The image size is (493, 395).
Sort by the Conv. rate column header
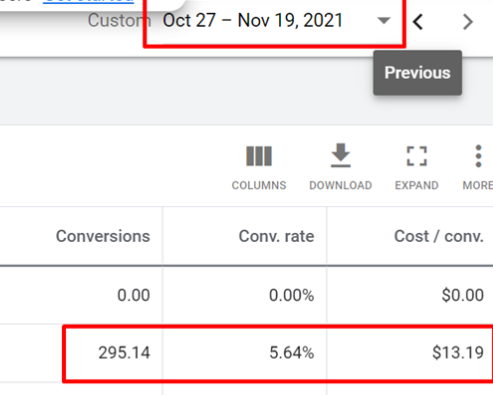[276, 236]
